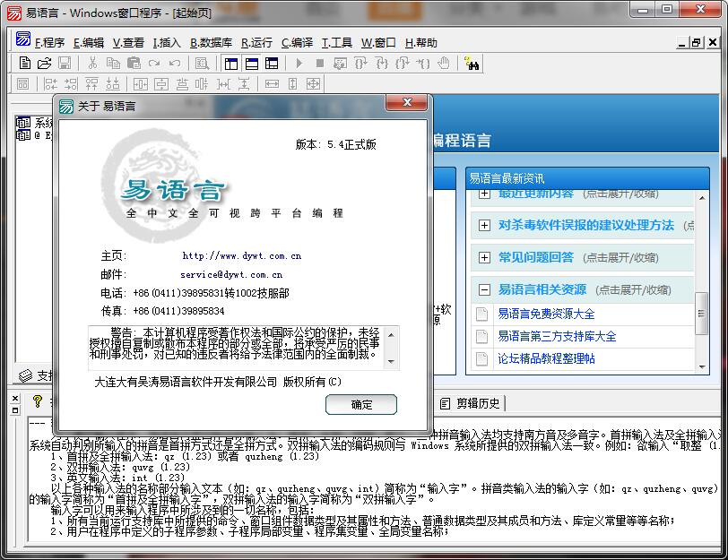Expand 对杀毒软件误报的建议处理方法 section
The width and height of the screenshot is (728, 560).
coord(484,226)
